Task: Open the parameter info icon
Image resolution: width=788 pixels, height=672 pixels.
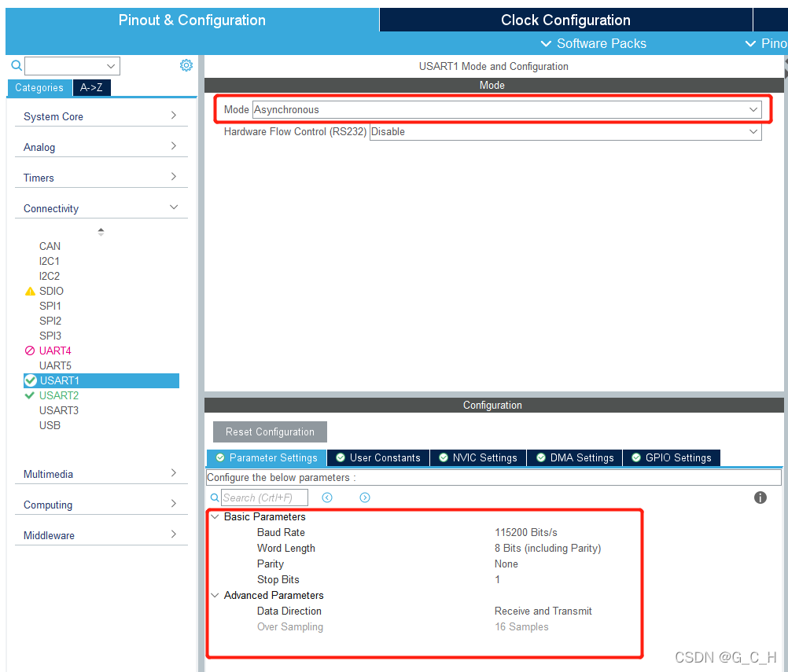Action: (760, 498)
